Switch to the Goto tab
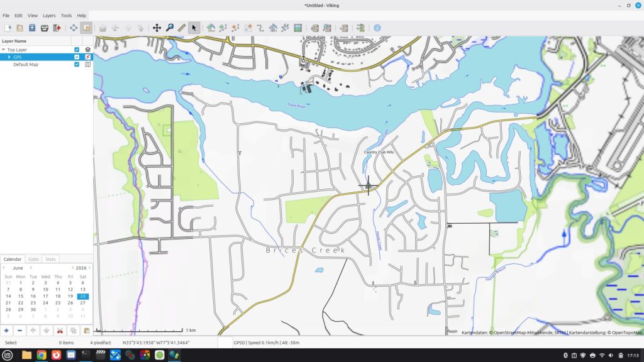Screen dimensions: 644x362 coord(33,259)
